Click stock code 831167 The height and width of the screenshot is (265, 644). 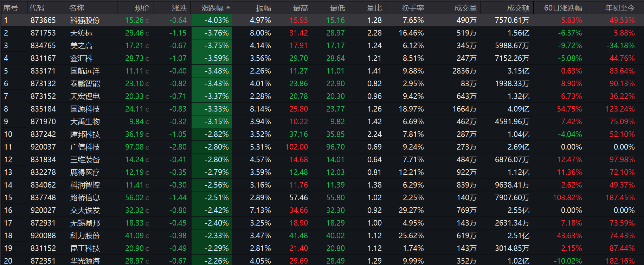43,58
